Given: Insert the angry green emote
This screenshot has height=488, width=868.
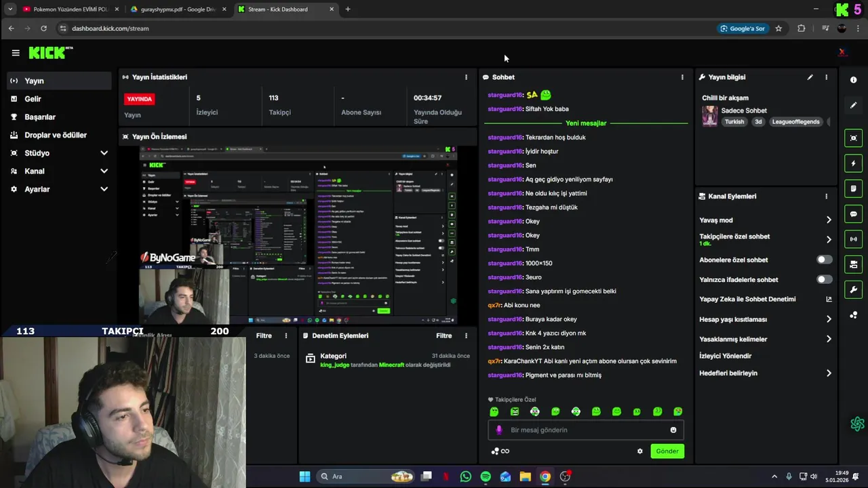Looking at the screenshot, I should (514, 411).
